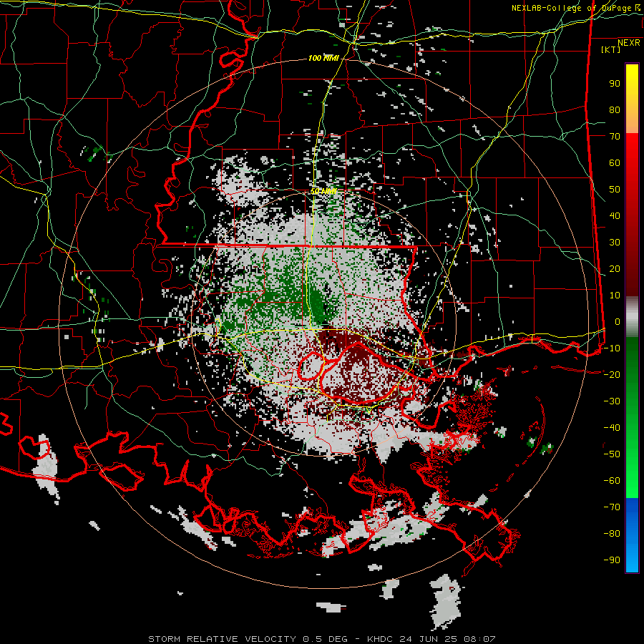644x644 pixels.
Task: Click the 08:07 time stamp
Action: (481, 639)
